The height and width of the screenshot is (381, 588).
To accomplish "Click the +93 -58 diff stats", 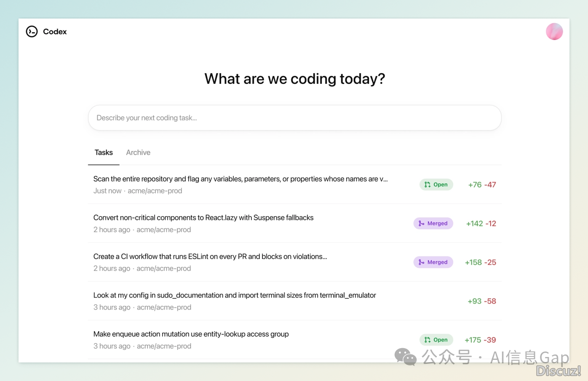I will point(482,301).
